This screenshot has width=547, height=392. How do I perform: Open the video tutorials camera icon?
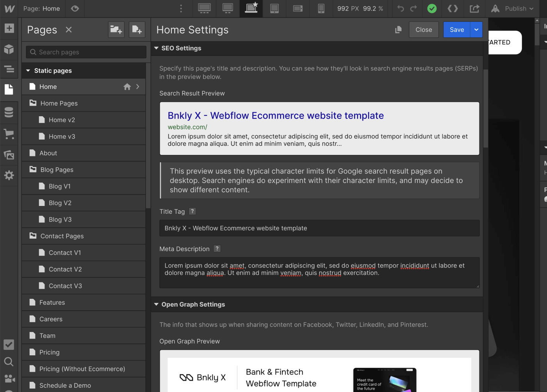pyautogui.click(x=9, y=379)
